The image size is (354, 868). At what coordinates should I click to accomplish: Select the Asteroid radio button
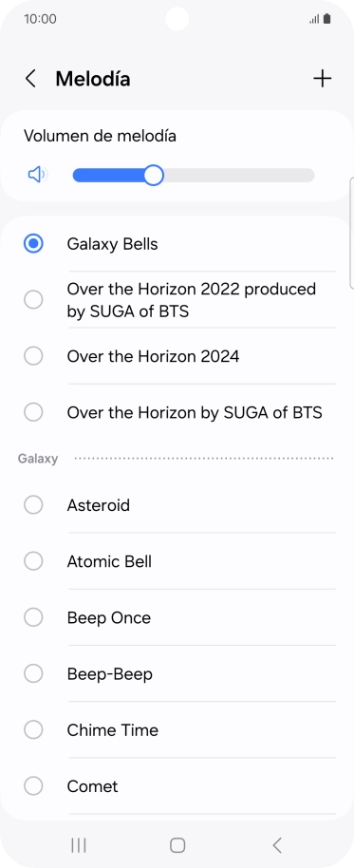coord(33,505)
